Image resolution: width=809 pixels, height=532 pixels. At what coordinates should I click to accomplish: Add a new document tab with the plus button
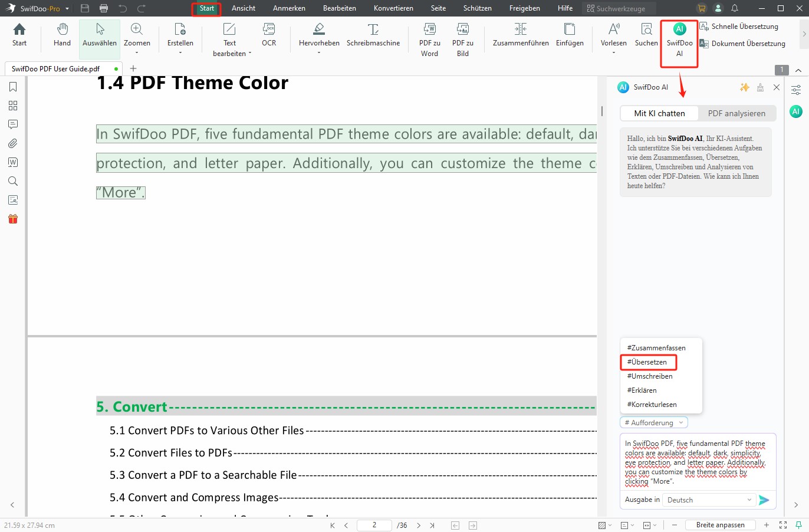(x=133, y=68)
